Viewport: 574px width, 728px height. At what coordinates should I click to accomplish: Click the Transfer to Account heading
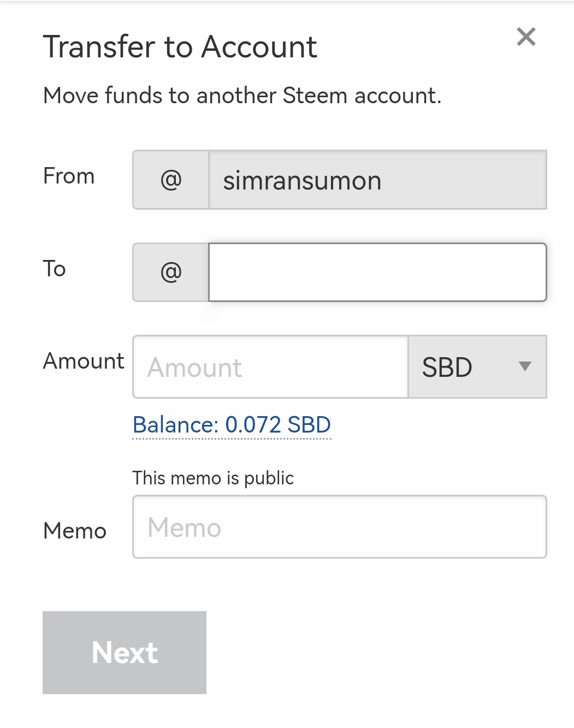point(180,46)
